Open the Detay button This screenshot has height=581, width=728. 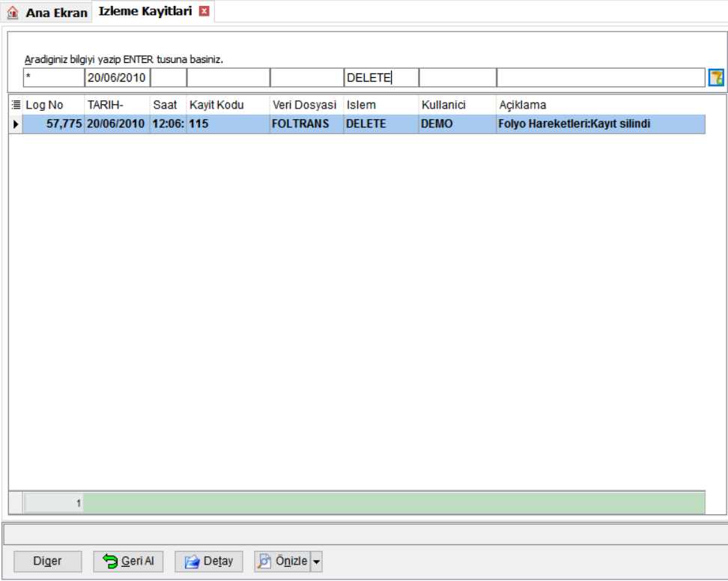[209, 562]
